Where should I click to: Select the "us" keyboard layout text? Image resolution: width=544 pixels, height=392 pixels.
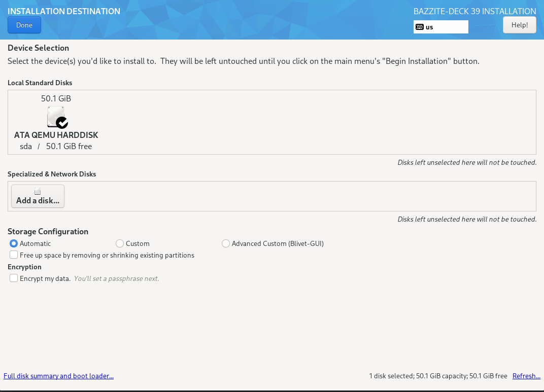[x=429, y=27]
